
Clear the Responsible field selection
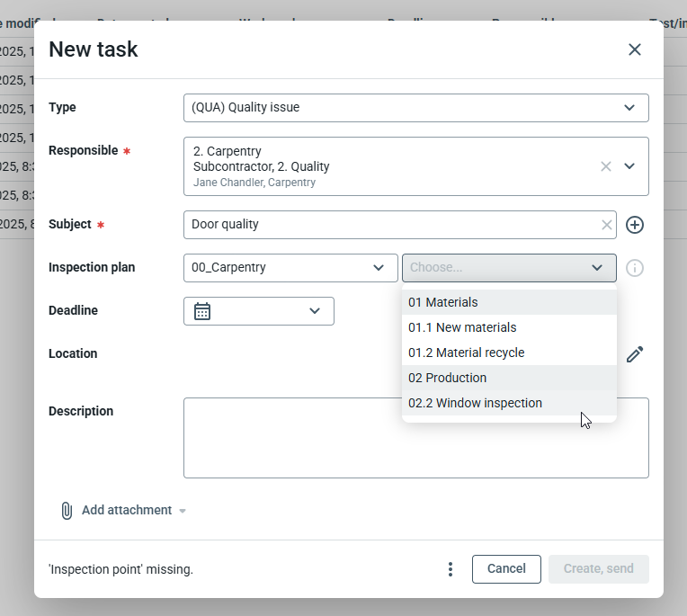coord(606,166)
